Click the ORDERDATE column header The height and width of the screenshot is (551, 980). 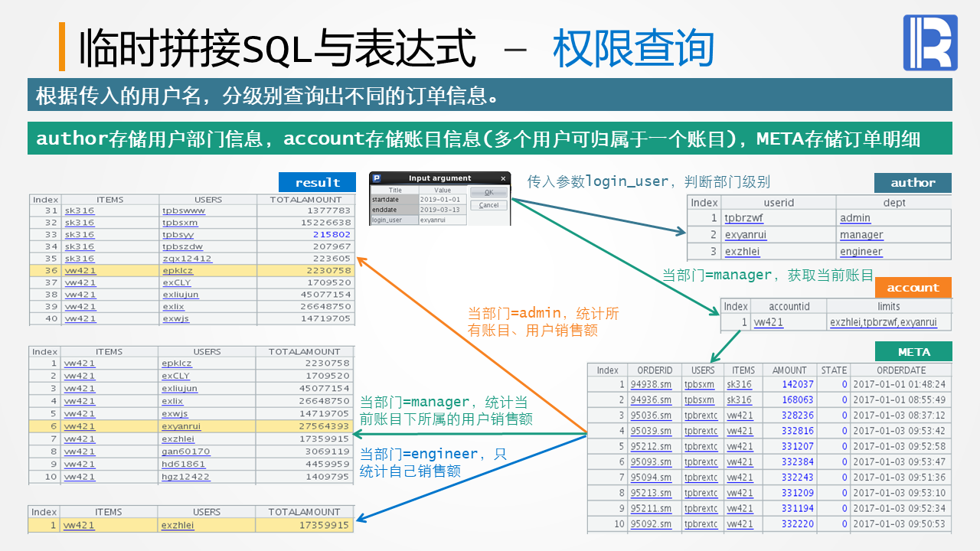[900, 370]
